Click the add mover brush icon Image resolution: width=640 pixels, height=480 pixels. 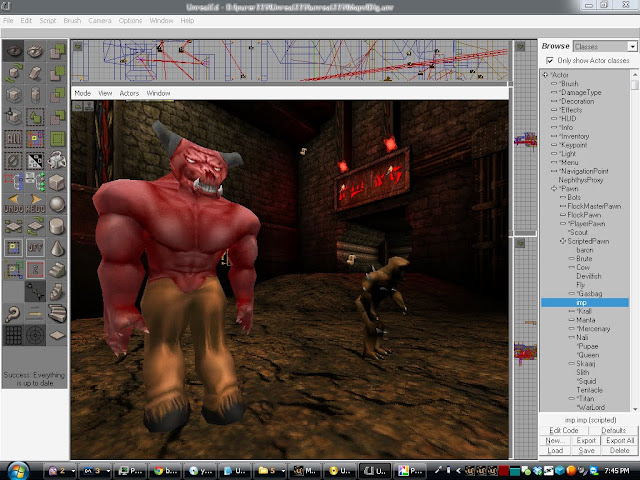point(57,161)
